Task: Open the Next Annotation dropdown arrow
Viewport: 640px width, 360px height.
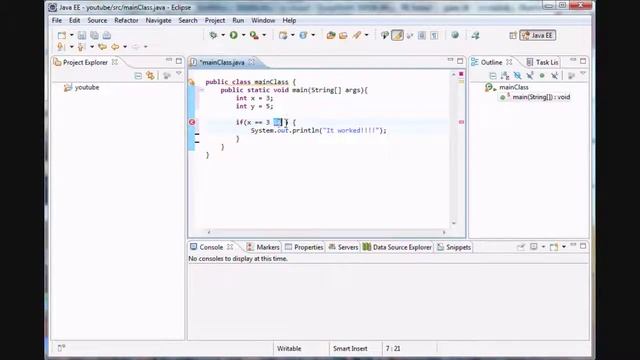Action: [x=71, y=47]
